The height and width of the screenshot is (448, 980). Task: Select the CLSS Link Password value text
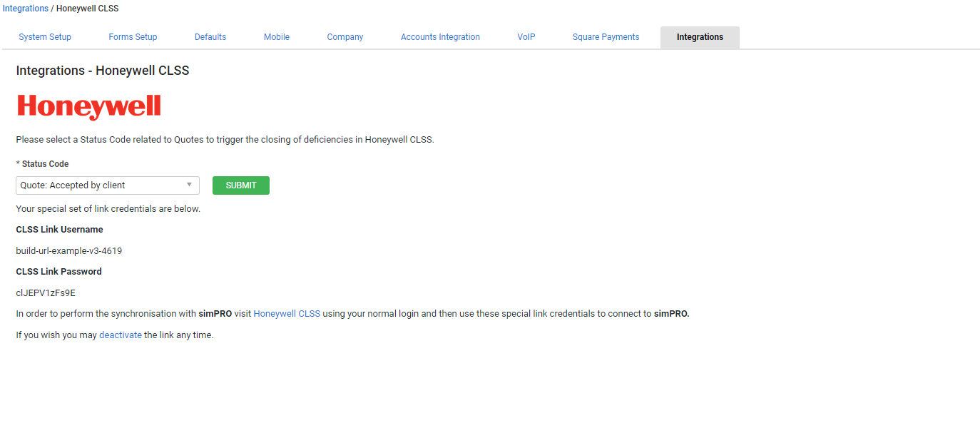click(46, 292)
